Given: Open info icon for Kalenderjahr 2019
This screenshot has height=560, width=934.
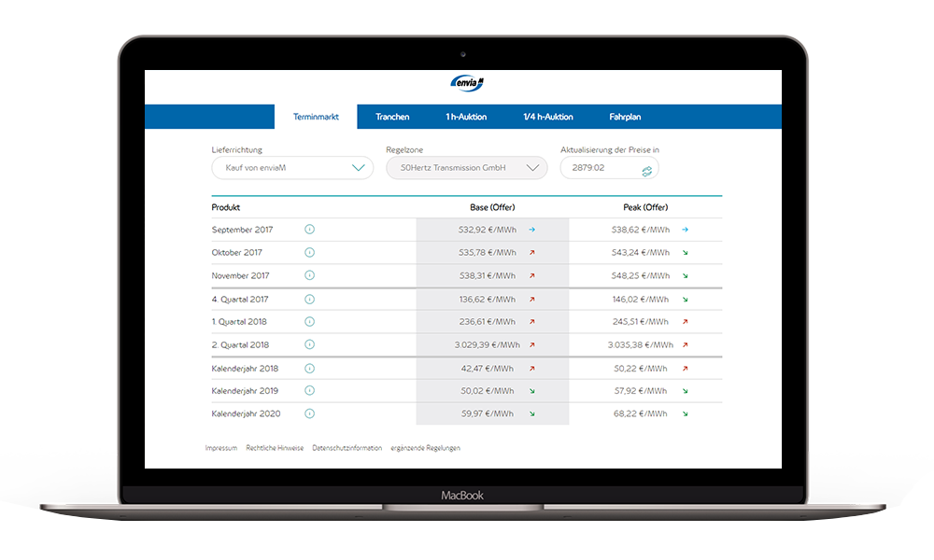Looking at the screenshot, I should (310, 390).
